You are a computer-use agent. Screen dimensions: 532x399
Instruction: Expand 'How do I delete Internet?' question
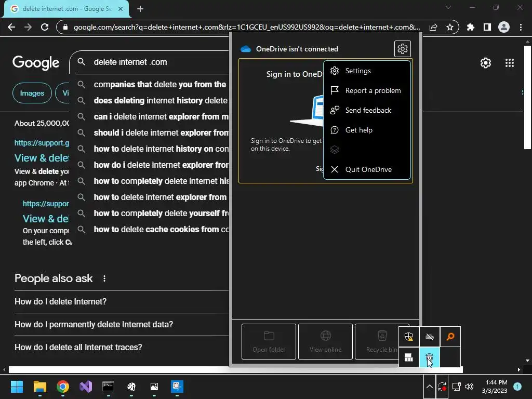[x=122, y=302]
